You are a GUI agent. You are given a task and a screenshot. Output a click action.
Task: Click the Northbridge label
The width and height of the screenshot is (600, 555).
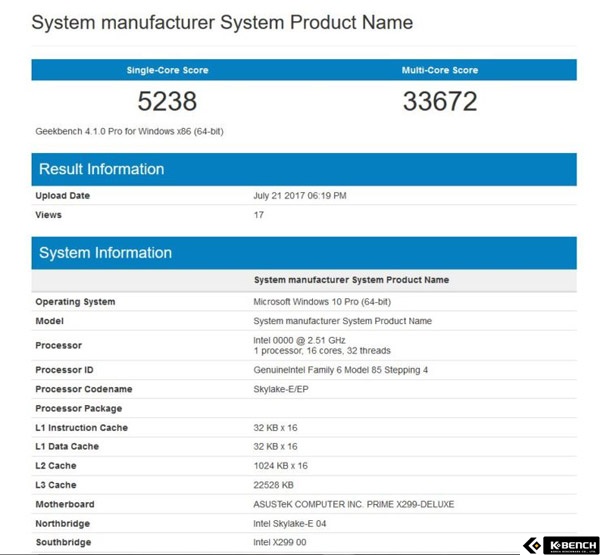[x=62, y=523]
